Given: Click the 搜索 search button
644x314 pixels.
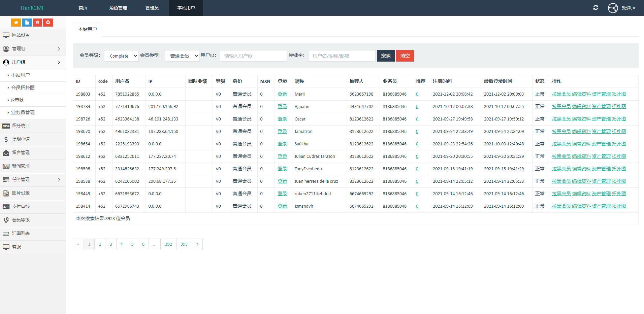Looking at the screenshot, I should [x=386, y=56].
